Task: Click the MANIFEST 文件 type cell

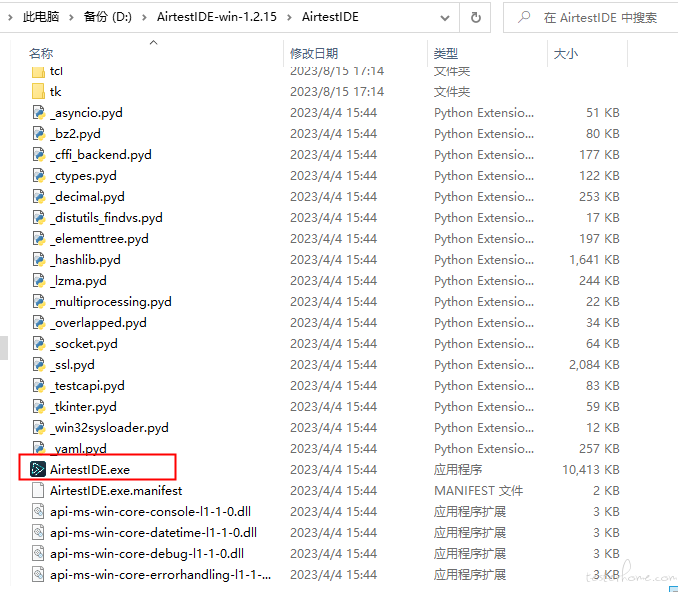Action: [478, 490]
